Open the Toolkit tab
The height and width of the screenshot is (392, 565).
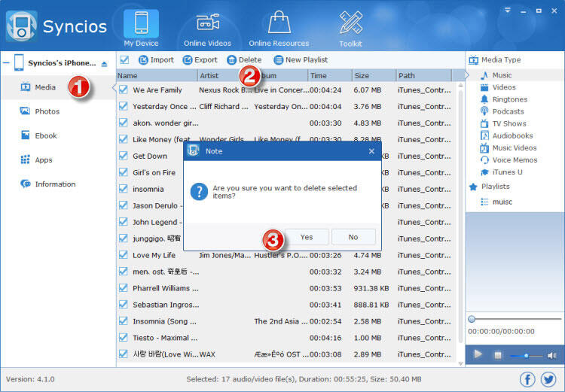pos(350,29)
